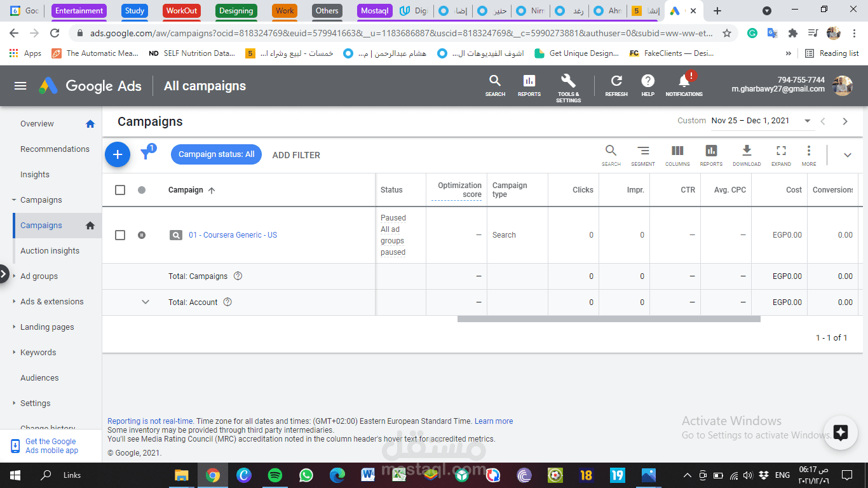Open the 01 - Coursera Generic - US campaign
The image size is (868, 488).
pyautogui.click(x=233, y=235)
